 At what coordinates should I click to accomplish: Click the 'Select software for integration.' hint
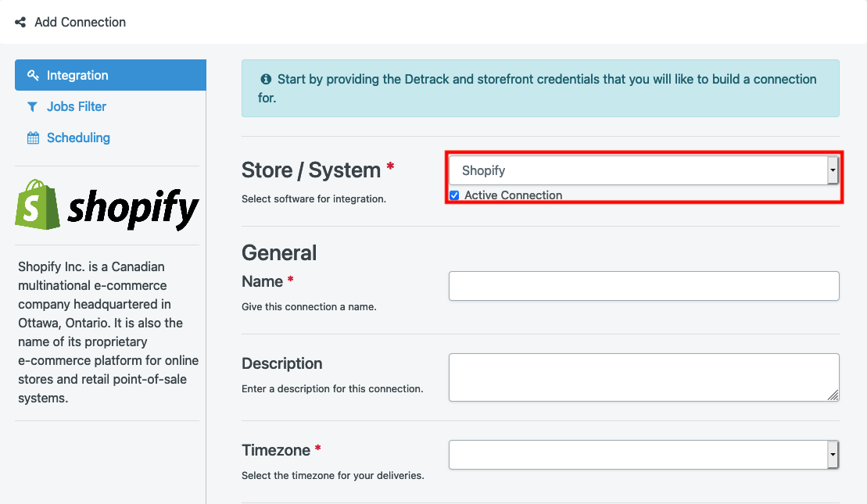[x=313, y=199]
